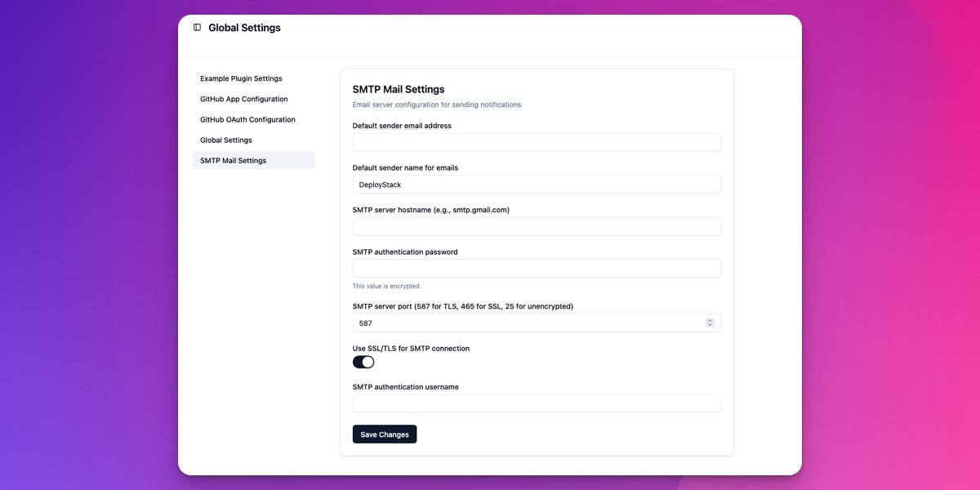Focus the default sender name field

tap(537, 185)
